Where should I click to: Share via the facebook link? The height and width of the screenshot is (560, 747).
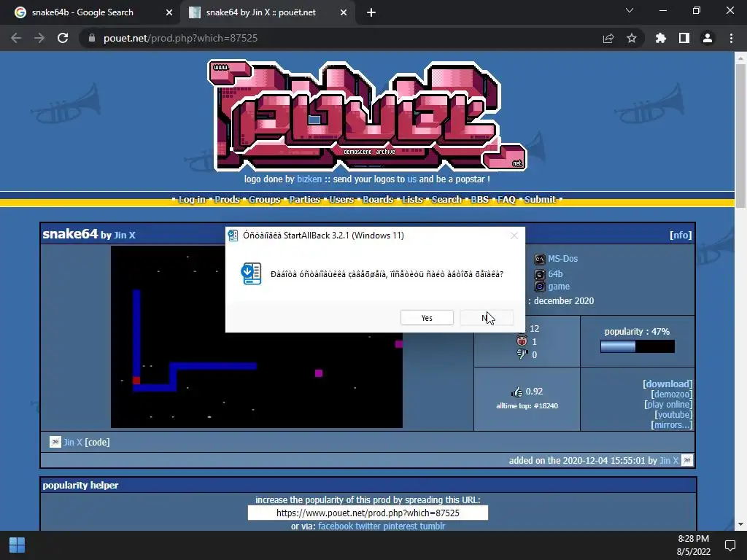(x=336, y=526)
